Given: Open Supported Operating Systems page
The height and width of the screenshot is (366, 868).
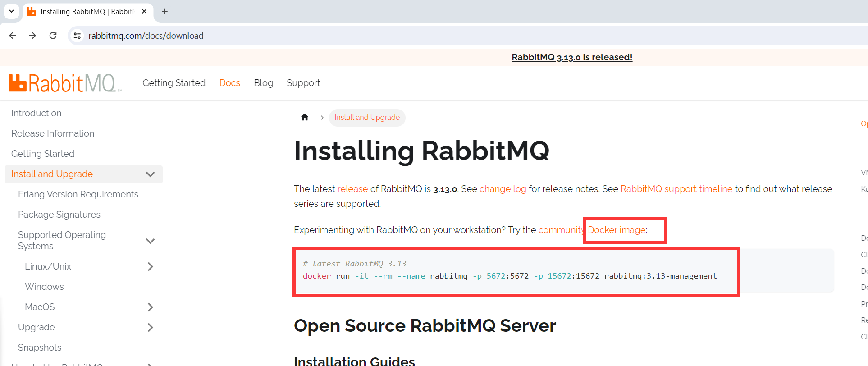Looking at the screenshot, I should click(x=62, y=240).
